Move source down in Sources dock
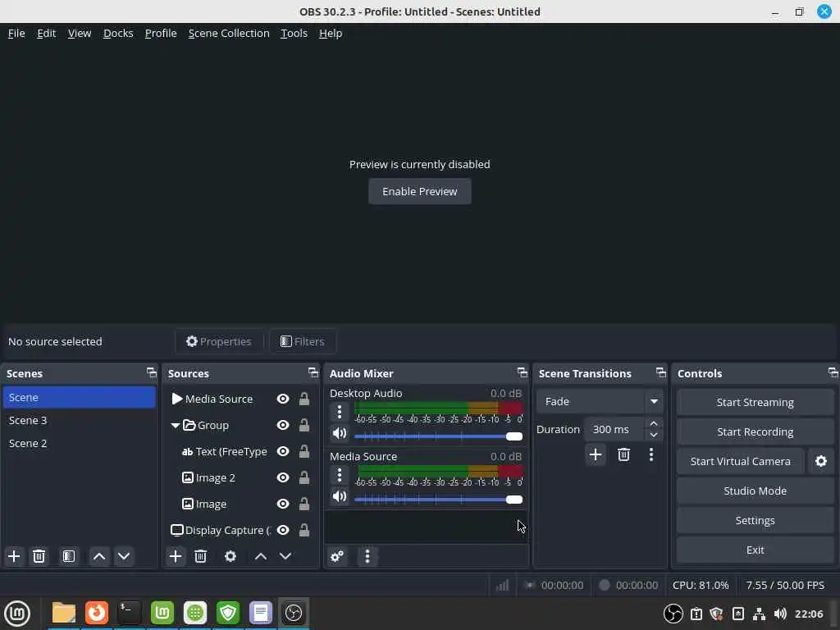This screenshot has width=840, height=630. 285,556
